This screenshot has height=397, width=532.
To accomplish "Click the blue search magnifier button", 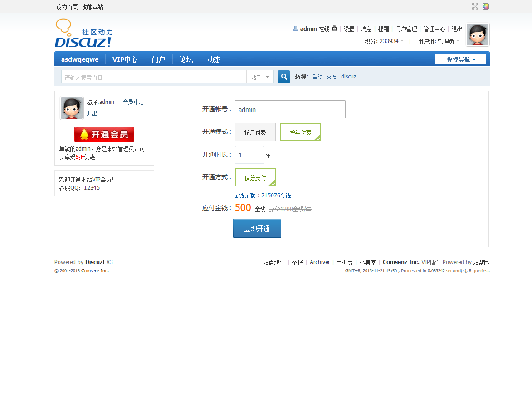I will click(283, 77).
